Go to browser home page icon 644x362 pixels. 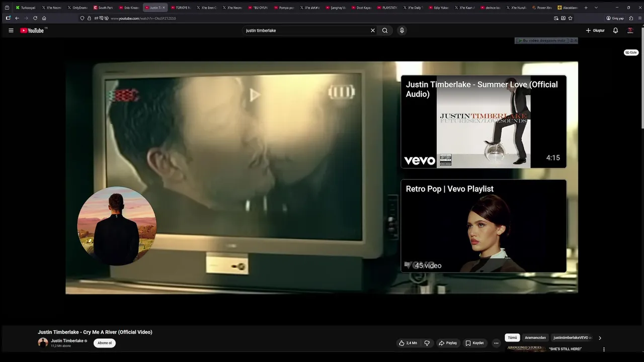[x=44, y=18]
